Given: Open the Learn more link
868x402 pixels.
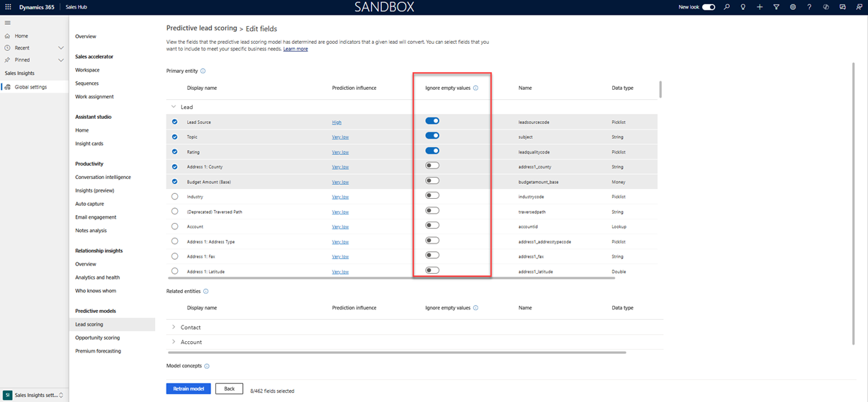Looking at the screenshot, I should pyautogui.click(x=295, y=49).
